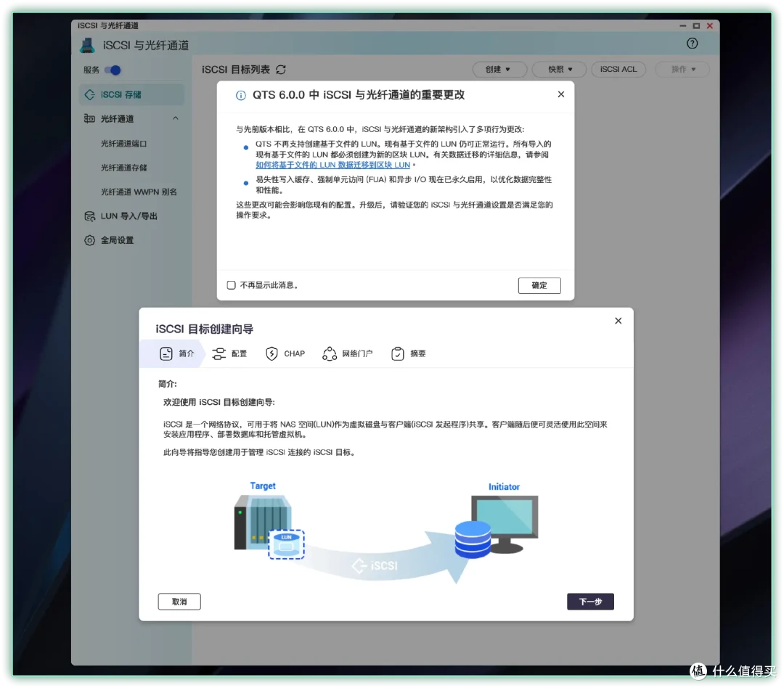Check 不再显示此消息 checkbox
Viewport: 784px width, 688px height.
point(231,285)
